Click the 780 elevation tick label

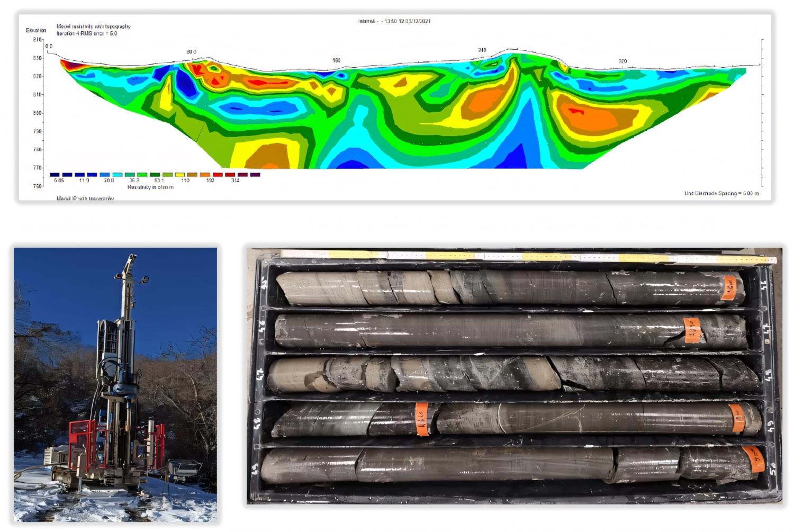[x=37, y=150]
